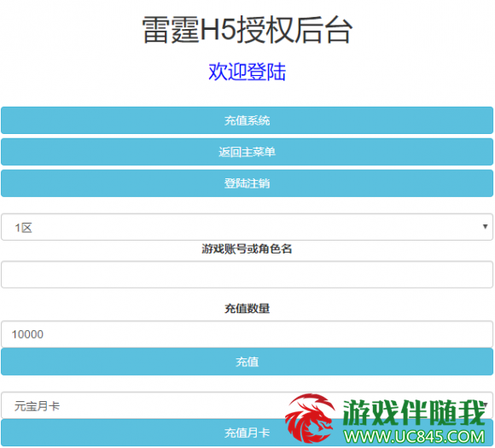The width and height of the screenshot is (495, 448).
Task: Go back via 返回主菜单
Action: 247,152
